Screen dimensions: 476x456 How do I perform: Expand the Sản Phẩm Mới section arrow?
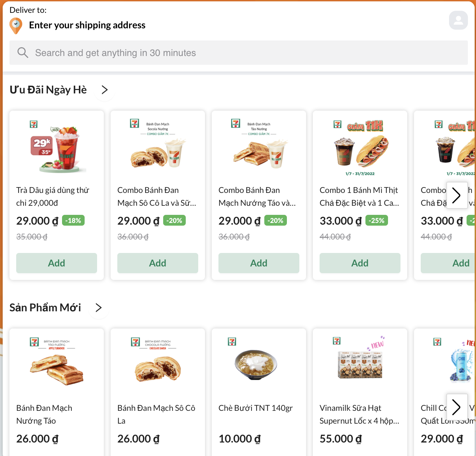click(x=98, y=308)
